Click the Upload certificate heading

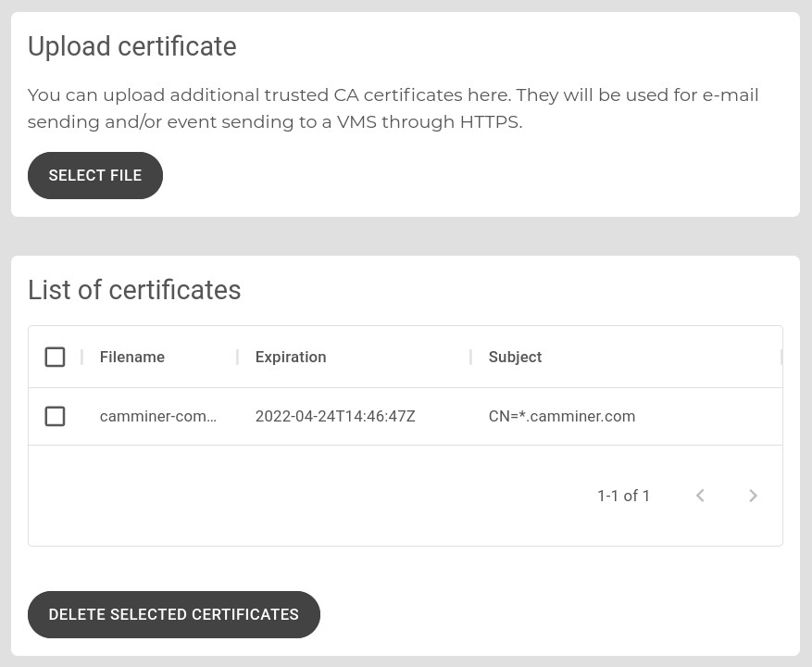coord(132,46)
